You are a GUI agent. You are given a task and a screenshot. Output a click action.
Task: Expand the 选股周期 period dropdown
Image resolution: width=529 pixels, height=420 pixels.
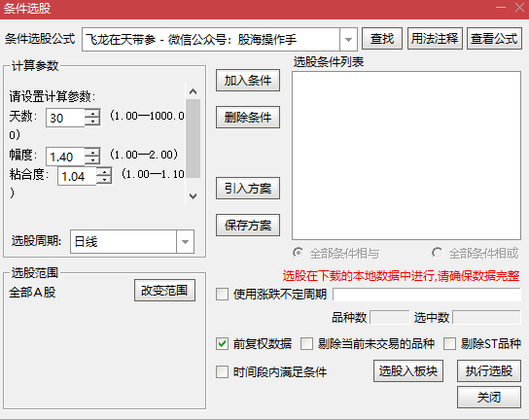pos(185,241)
